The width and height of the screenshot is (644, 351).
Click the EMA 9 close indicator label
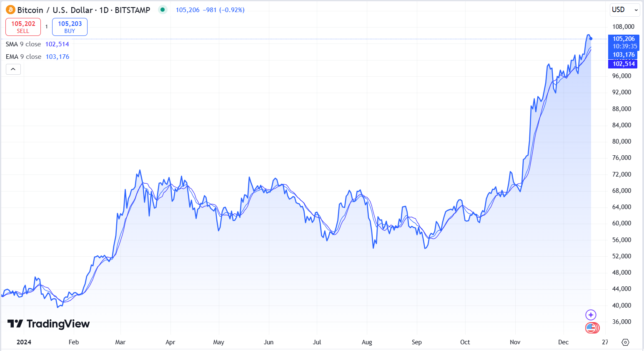coord(23,57)
